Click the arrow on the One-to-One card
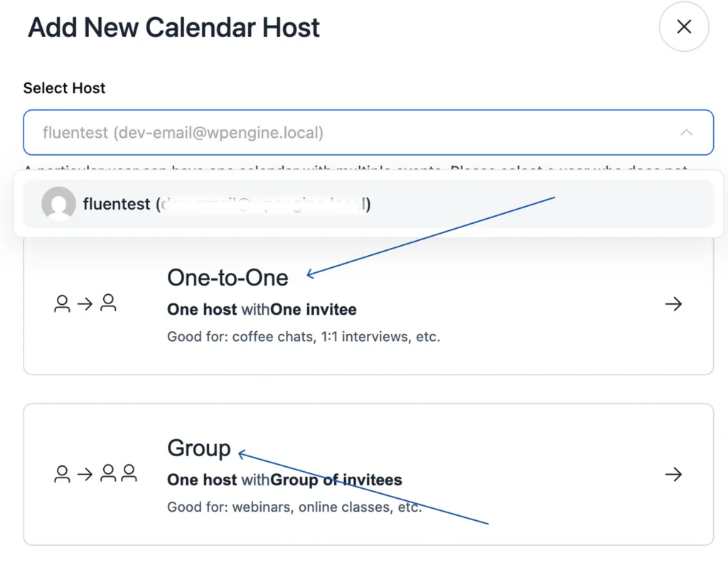Viewport: 728px width, 577px height. pos(673,304)
